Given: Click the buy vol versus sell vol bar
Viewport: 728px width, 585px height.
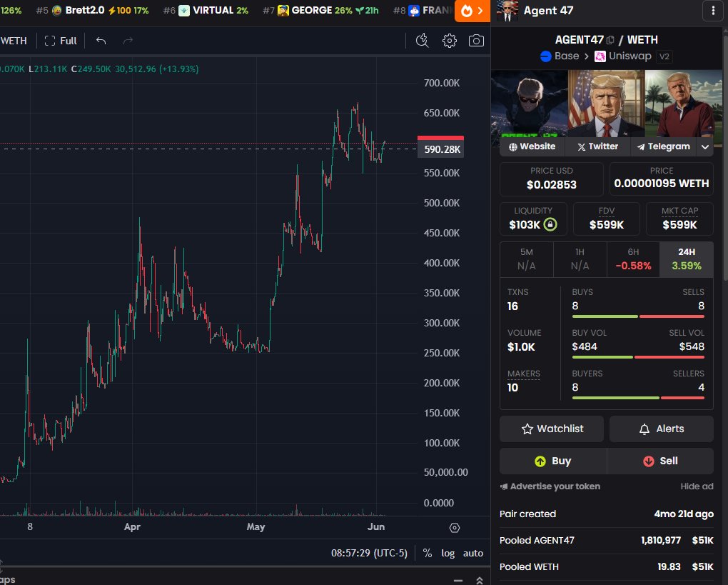Looking at the screenshot, I should 638,357.
